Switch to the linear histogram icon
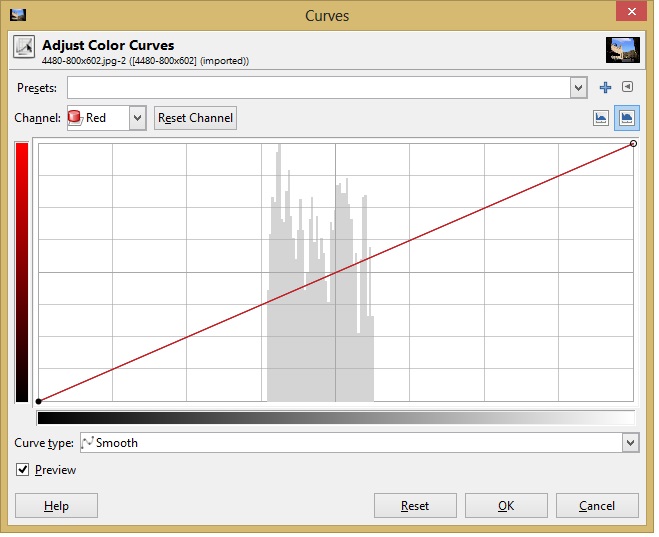Image resolution: width=659 pixels, height=537 pixels. pyautogui.click(x=601, y=118)
